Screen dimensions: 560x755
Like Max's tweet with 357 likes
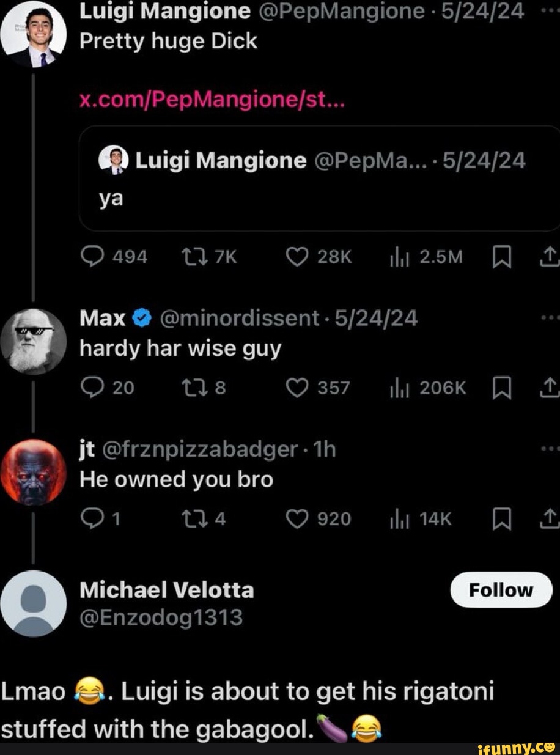tap(297, 388)
